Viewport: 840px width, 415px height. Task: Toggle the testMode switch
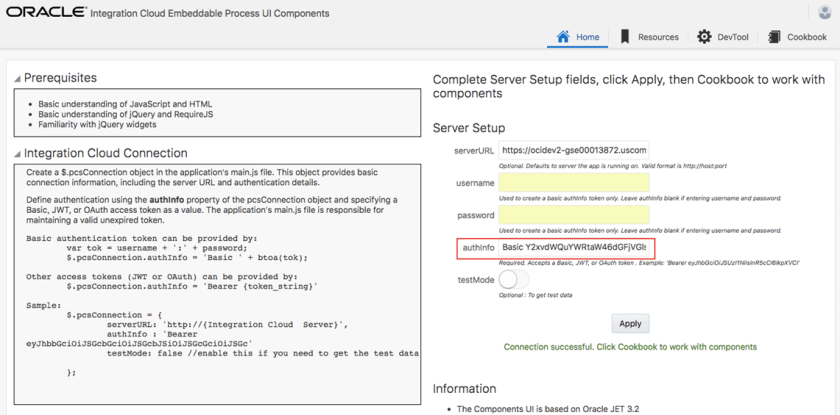(x=513, y=280)
